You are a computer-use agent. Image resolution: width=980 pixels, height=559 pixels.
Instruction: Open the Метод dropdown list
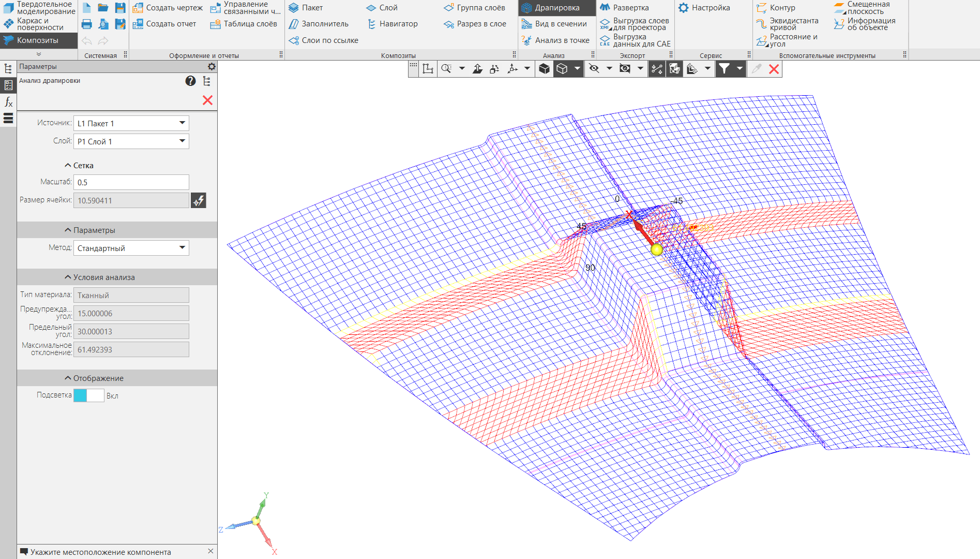tap(131, 248)
